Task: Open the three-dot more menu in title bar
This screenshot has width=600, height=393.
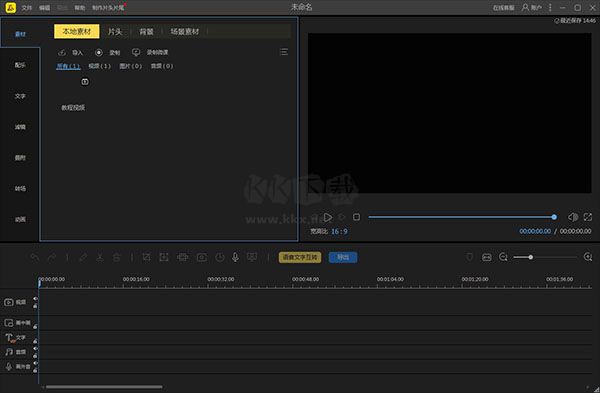Action: [550, 7]
